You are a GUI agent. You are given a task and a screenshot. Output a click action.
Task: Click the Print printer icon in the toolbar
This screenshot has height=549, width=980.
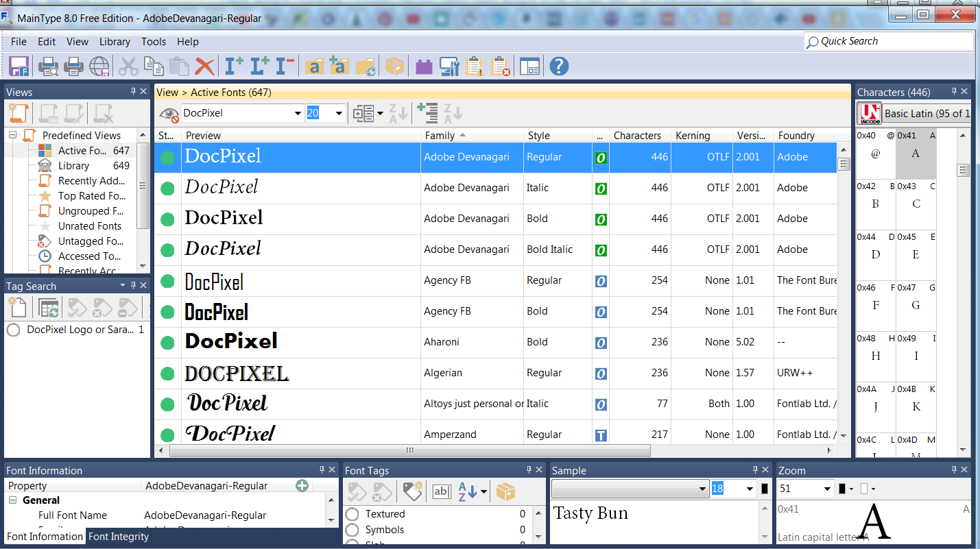tap(73, 66)
